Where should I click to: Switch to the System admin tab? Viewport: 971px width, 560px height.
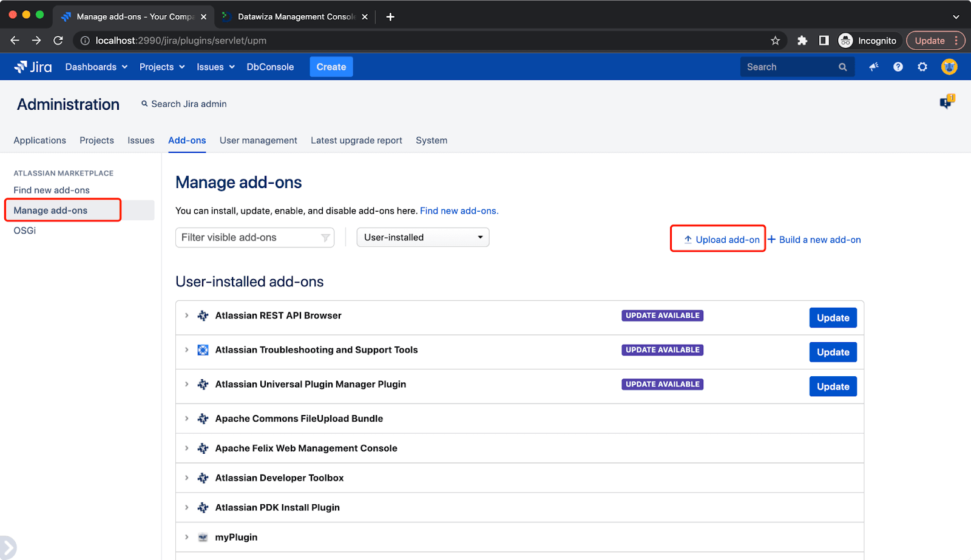[x=431, y=140]
